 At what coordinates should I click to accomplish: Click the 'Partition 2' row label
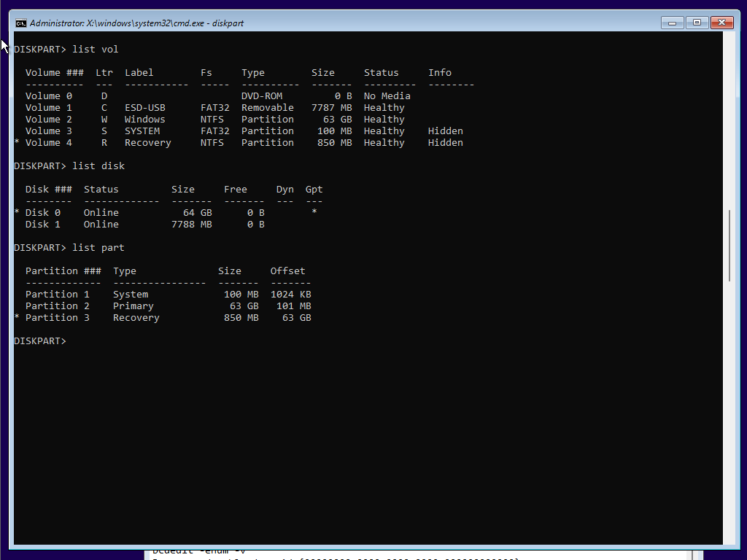[57, 306]
